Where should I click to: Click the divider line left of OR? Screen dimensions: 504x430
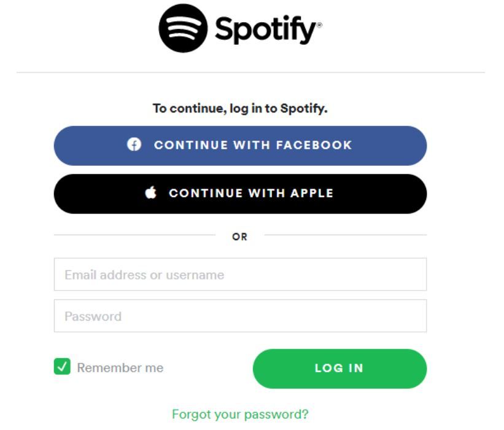(x=134, y=235)
